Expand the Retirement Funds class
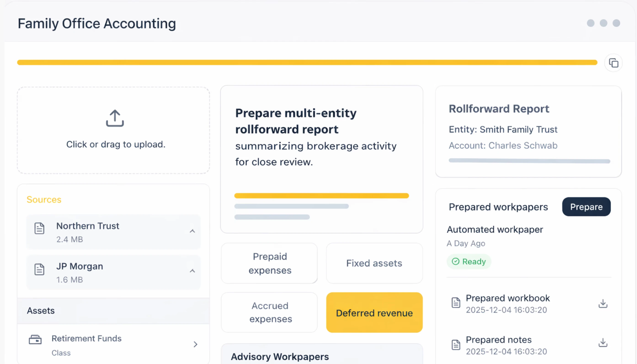This screenshot has width=637, height=364. [x=196, y=345]
